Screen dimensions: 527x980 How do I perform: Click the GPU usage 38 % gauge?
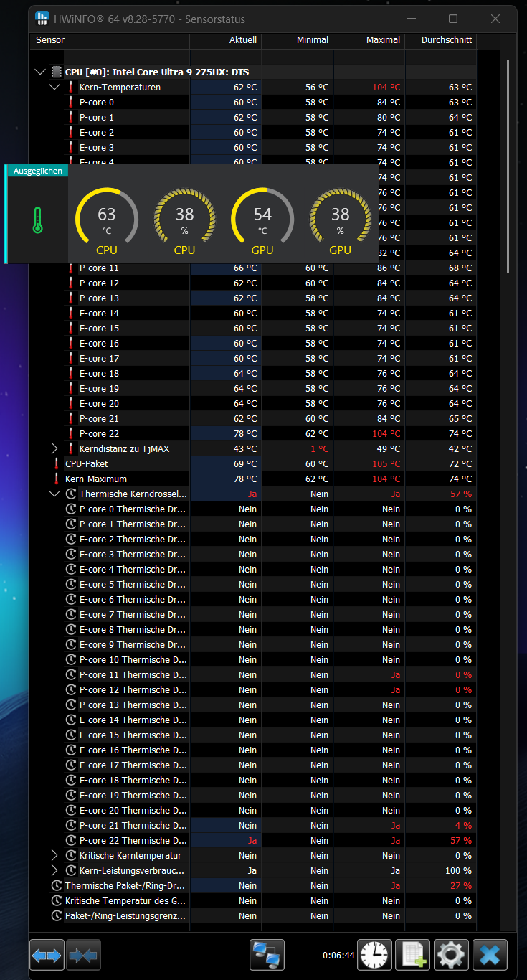pyautogui.click(x=340, y=221)
